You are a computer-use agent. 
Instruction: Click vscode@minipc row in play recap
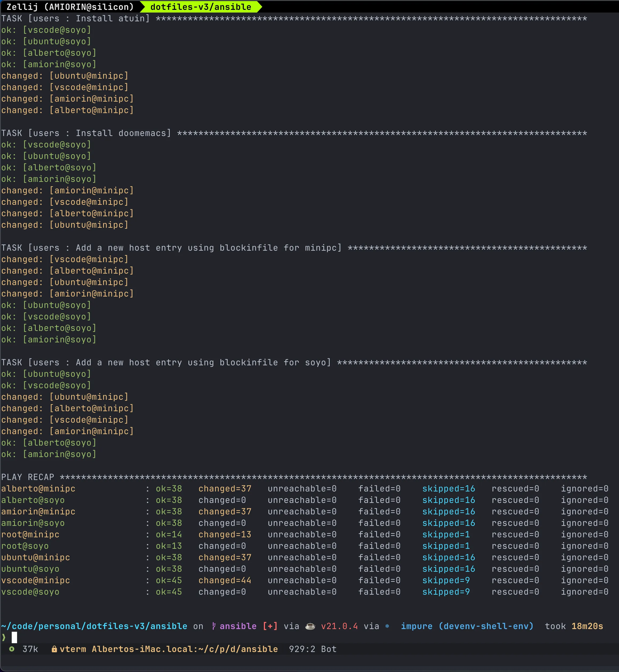coord(35,580)
